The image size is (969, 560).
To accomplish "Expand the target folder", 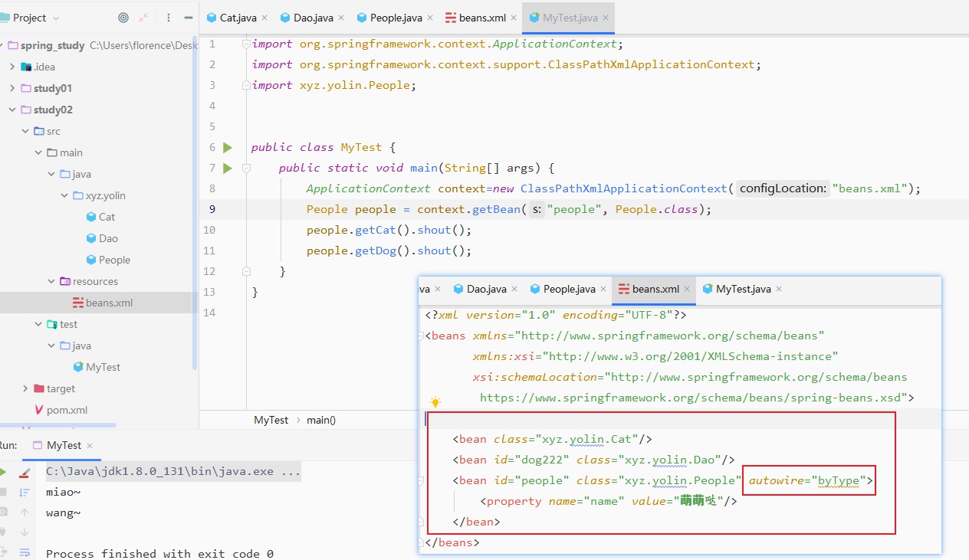I will pyautogui.click(x=25, y=388).
